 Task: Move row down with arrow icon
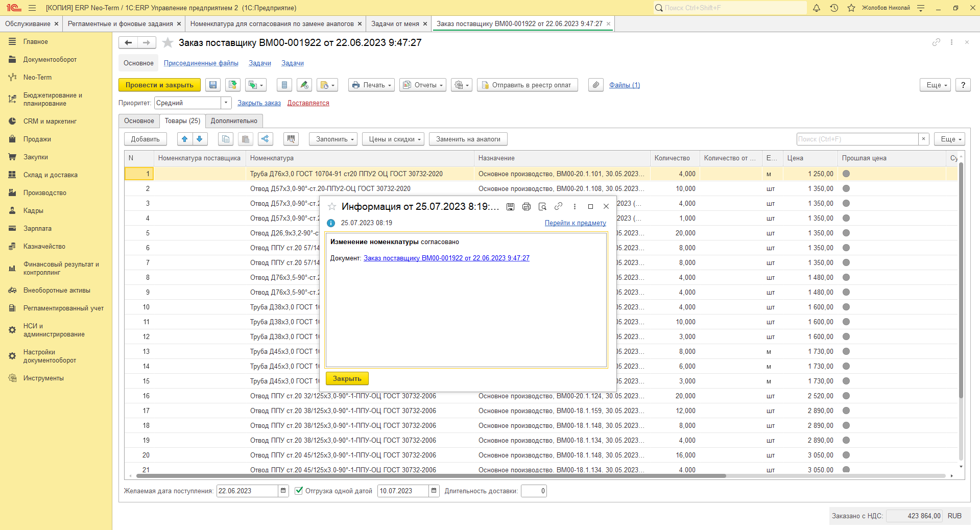(200, 139)
